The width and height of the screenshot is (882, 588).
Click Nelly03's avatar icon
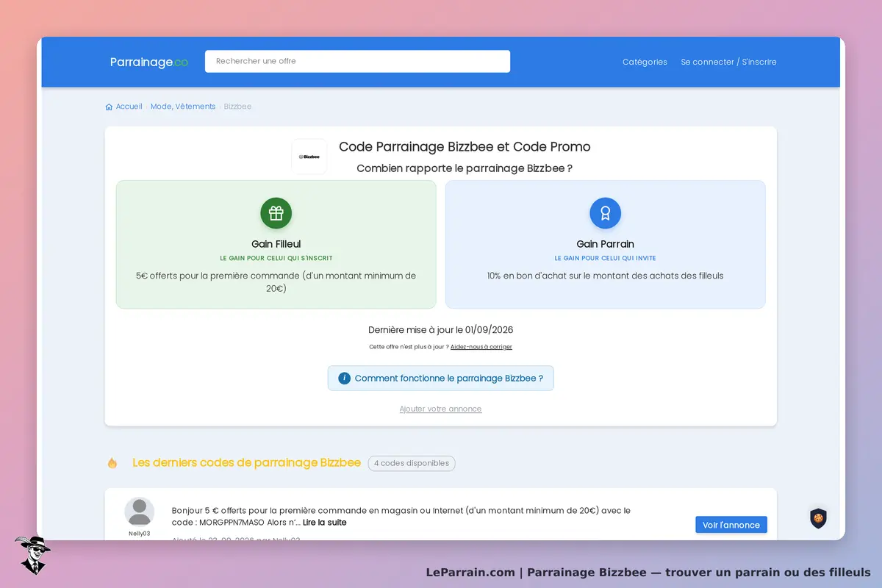(x=139, y=512)
